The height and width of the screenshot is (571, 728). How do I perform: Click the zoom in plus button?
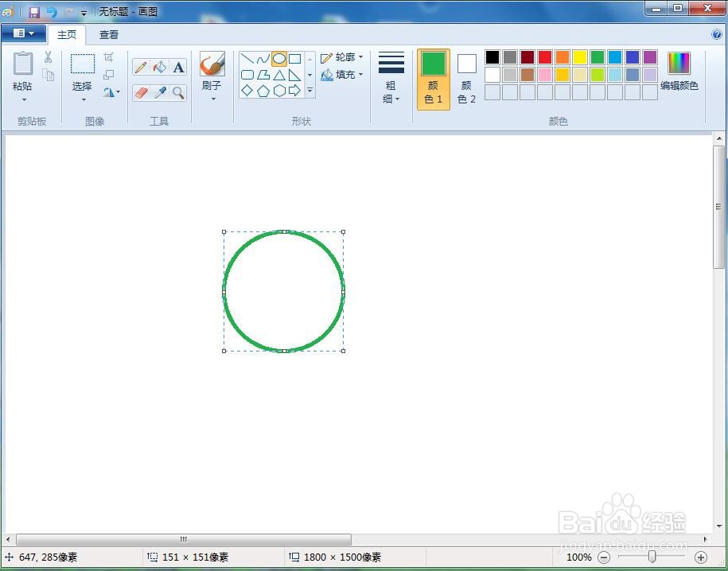(701, 557)
